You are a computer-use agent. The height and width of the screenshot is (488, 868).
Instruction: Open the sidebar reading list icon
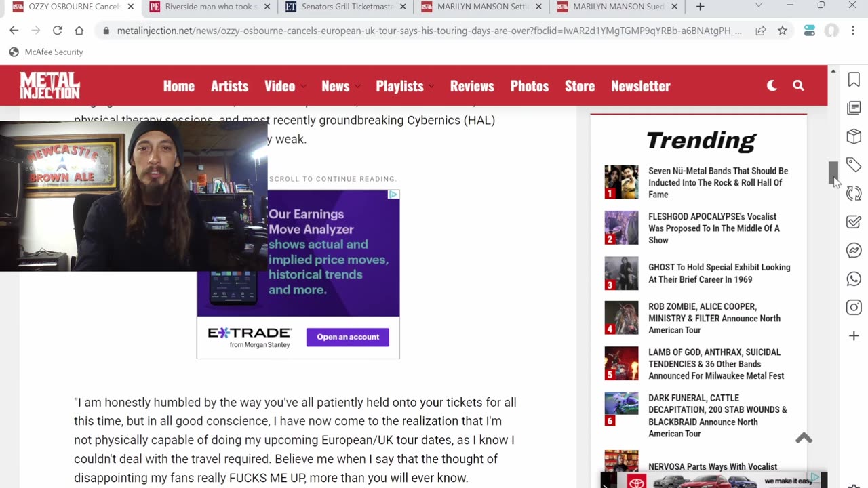coord(854,108)
